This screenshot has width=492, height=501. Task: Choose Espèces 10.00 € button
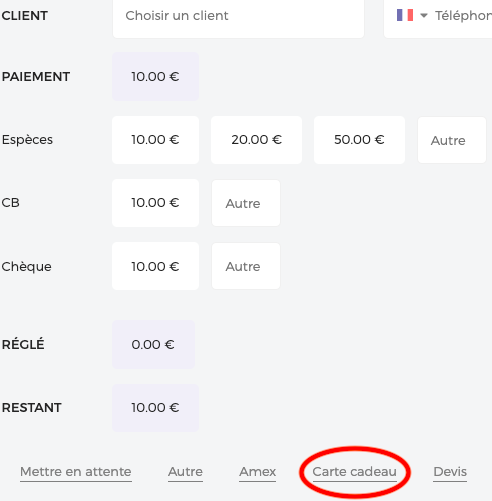[x=155, y=140]
